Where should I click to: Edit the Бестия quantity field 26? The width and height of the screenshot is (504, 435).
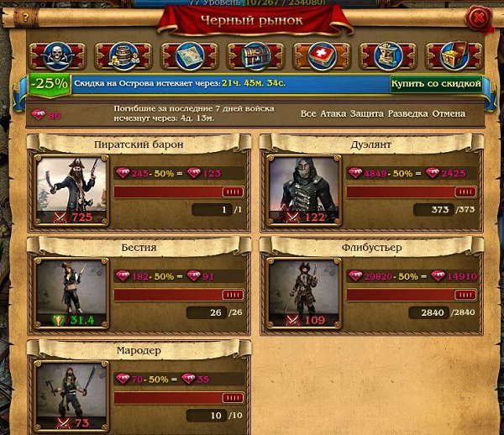click(x=207, y=312)
